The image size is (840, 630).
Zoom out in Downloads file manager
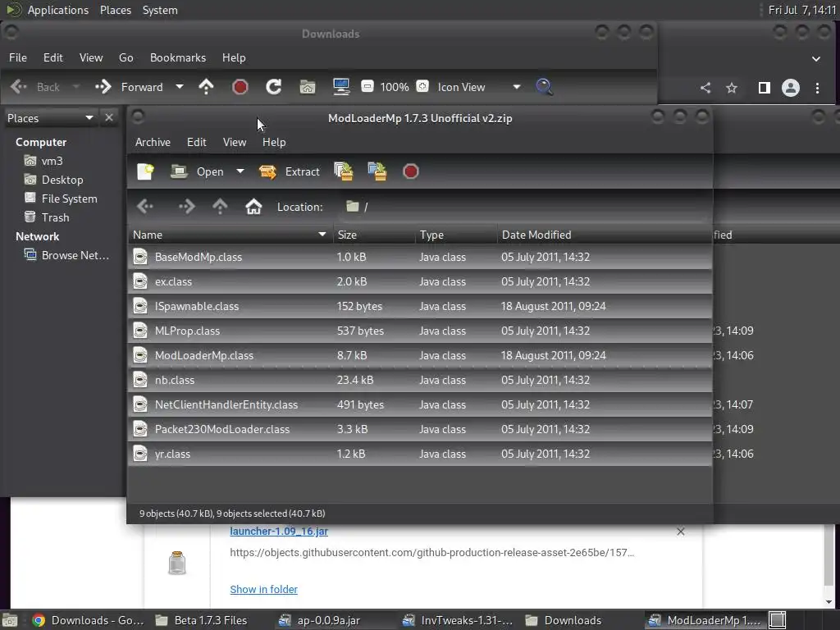tap(367, 86)
